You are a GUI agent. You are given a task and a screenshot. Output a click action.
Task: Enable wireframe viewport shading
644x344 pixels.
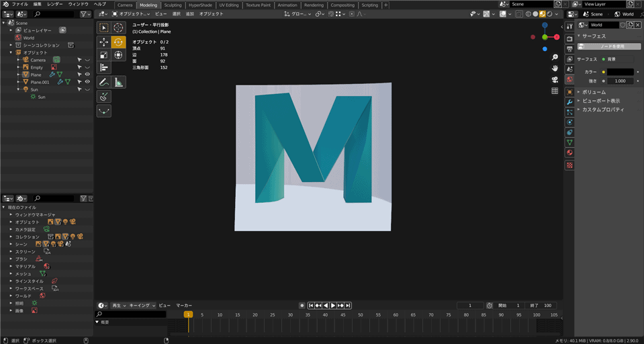[x=528, y=14]
